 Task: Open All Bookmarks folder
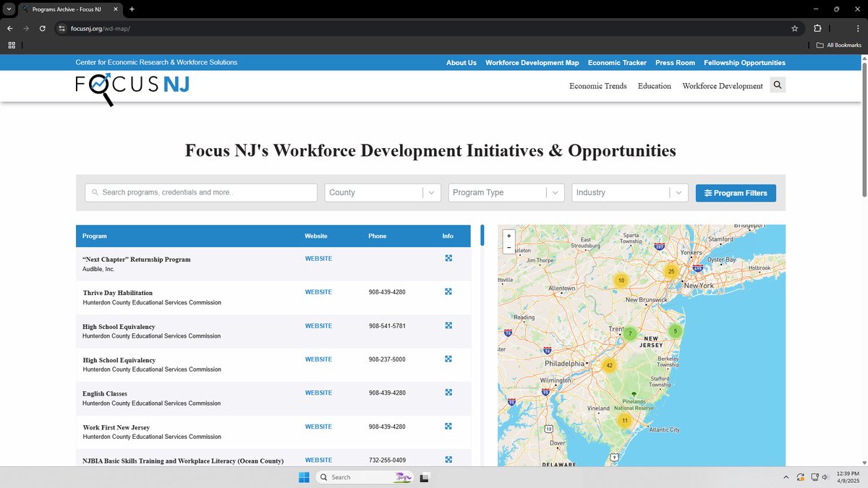tap(839, 45)
